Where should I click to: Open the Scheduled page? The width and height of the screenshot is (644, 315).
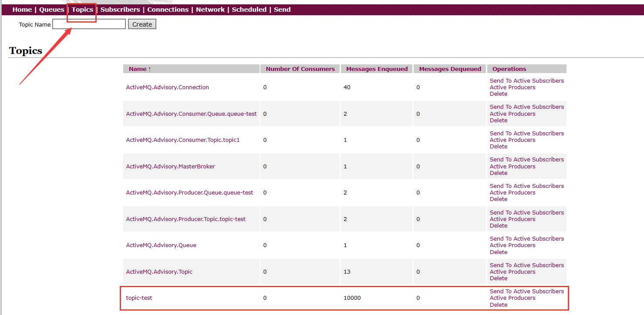pos(249,10)
